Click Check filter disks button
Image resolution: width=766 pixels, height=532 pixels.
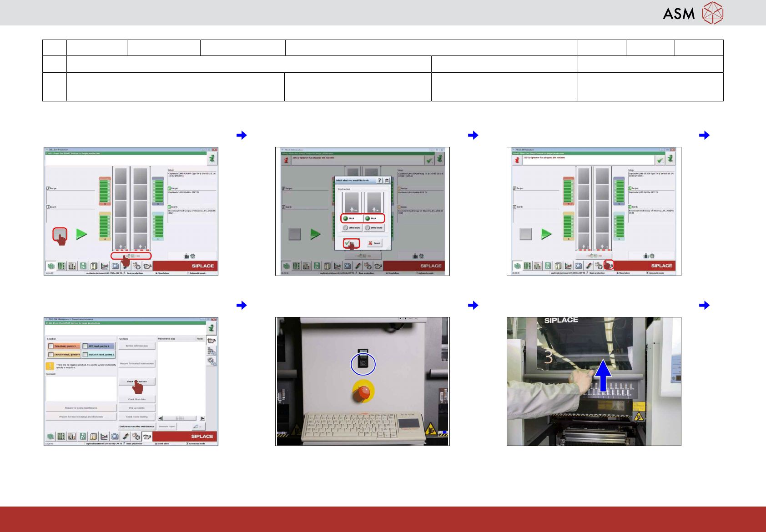(x=137, y=399)
